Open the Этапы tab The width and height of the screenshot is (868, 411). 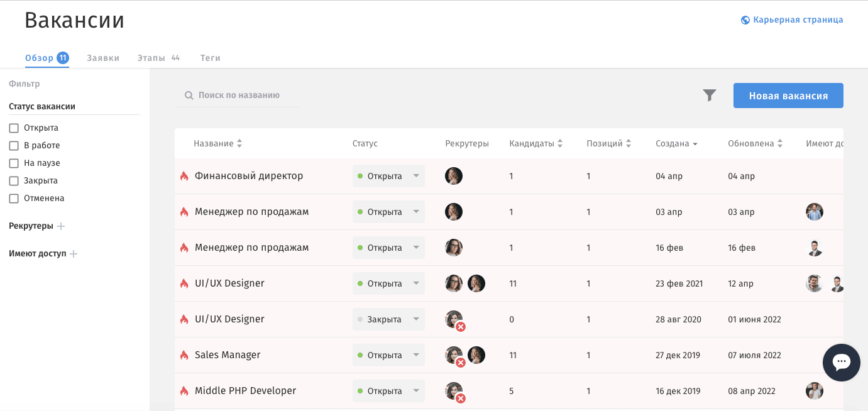click(x=151, y=58)
